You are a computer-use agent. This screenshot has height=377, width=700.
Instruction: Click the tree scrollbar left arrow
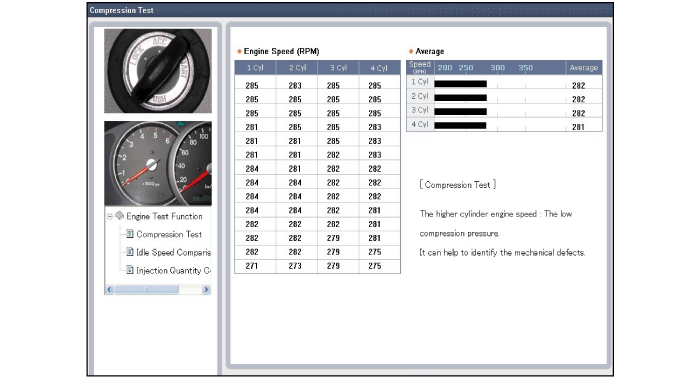point(109,289)
